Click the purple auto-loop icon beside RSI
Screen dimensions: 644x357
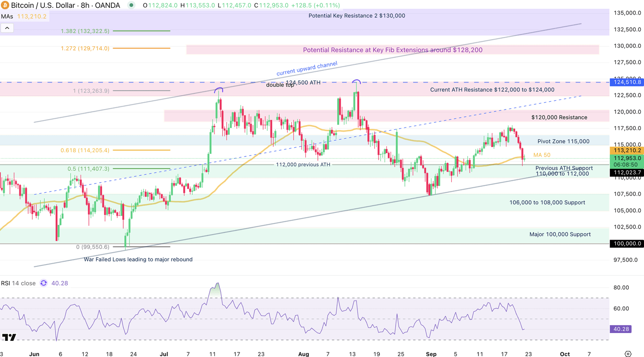[x=43, y=283]
